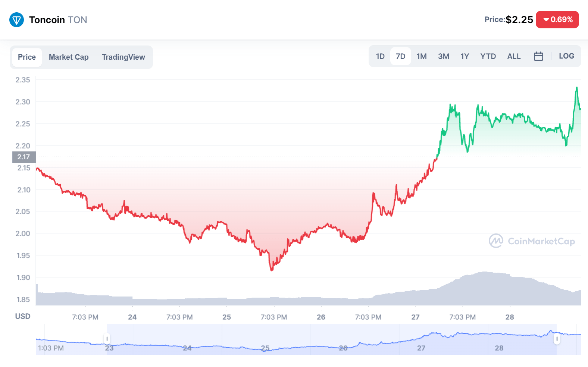Toggle LOG scale on the chart
This screenshot has width=588, height=367.
pyautogui.click(x=566, y=56)
